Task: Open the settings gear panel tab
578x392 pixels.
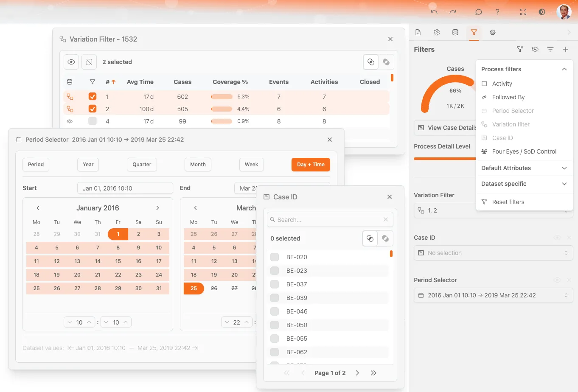Action: pyautogui.click(x=437, y=32)
